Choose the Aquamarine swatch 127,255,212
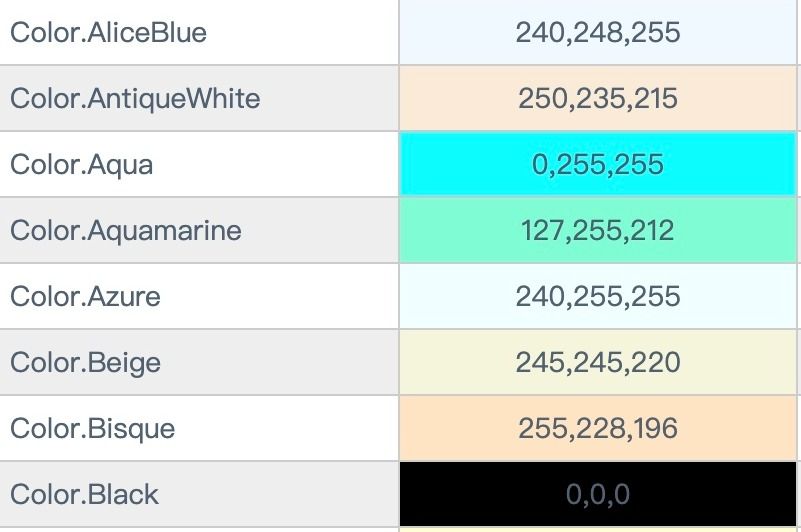Image resolution: width=801 pixels, height=532 pixels. [x=598, y=230]
